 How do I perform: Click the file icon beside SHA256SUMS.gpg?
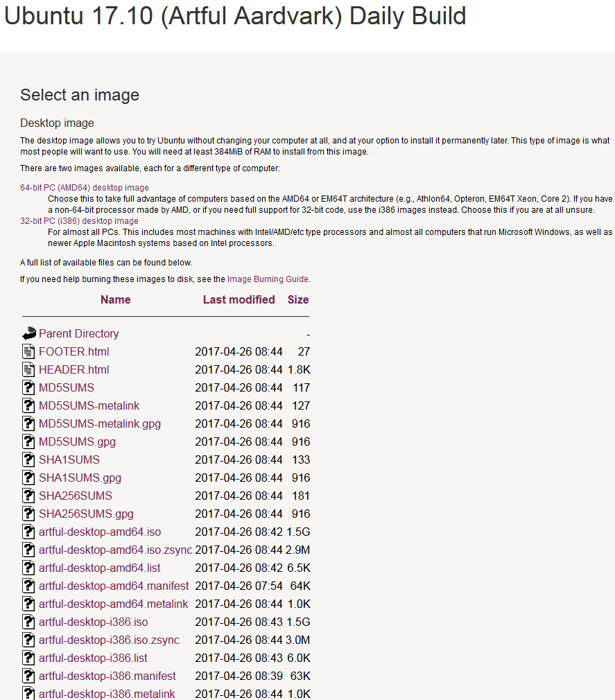(28, 514)
